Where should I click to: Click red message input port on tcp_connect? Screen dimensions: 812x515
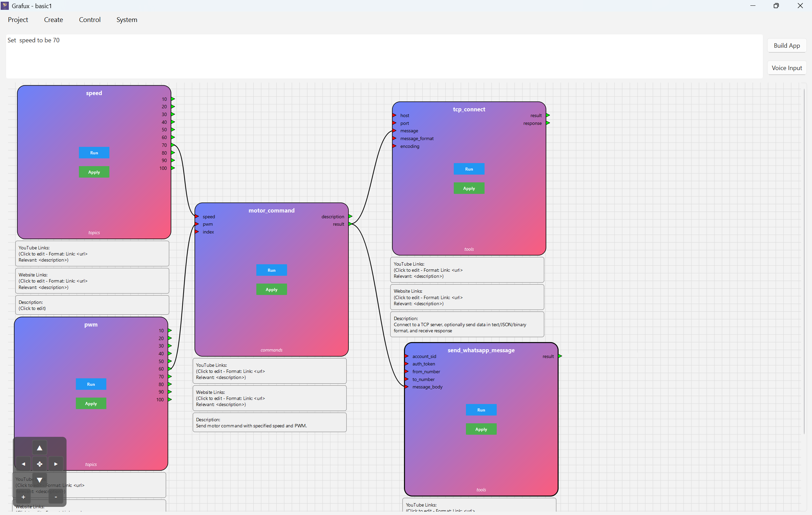[x=394, y=131]
